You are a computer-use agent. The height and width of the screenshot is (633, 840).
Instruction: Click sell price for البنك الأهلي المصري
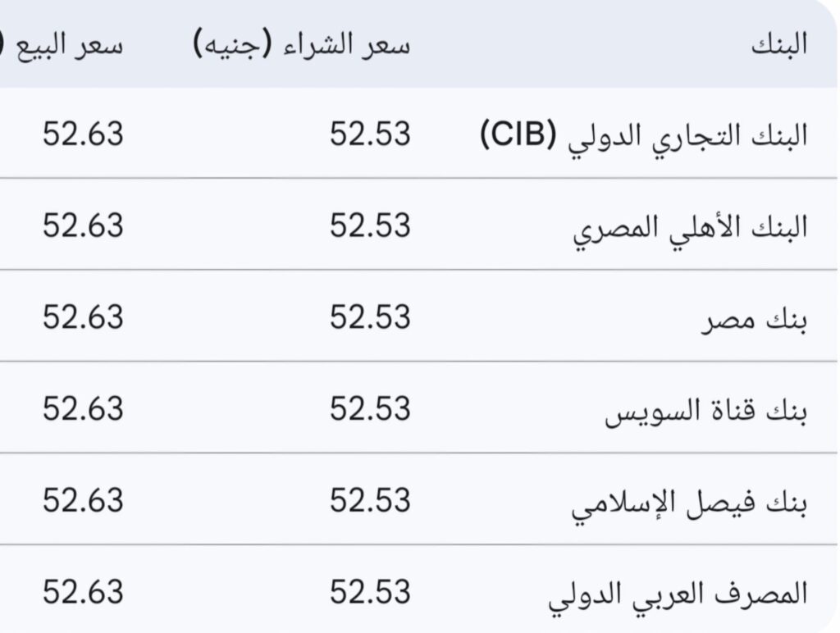click(83, 225)
